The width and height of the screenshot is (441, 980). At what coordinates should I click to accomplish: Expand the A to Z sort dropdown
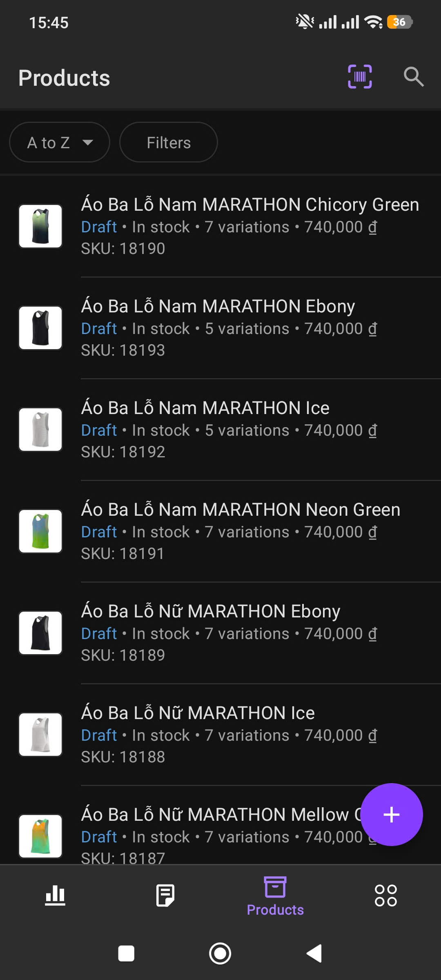point(60,143)
